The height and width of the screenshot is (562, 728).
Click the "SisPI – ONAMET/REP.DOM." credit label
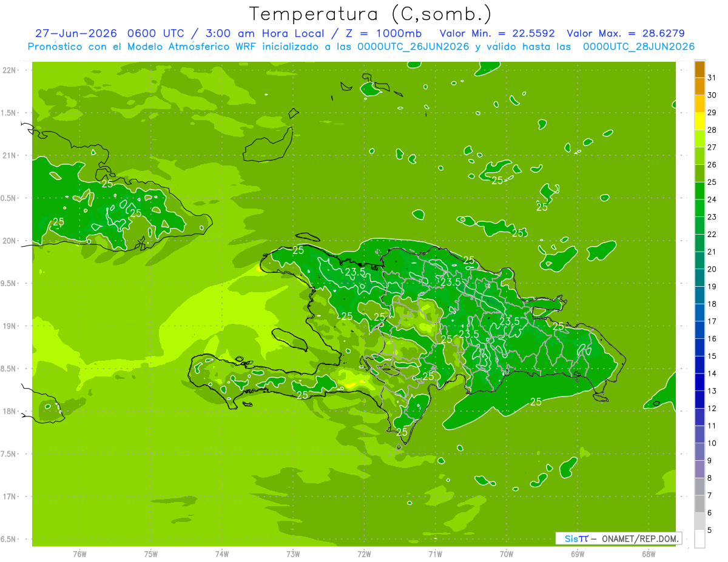(619, 538)
